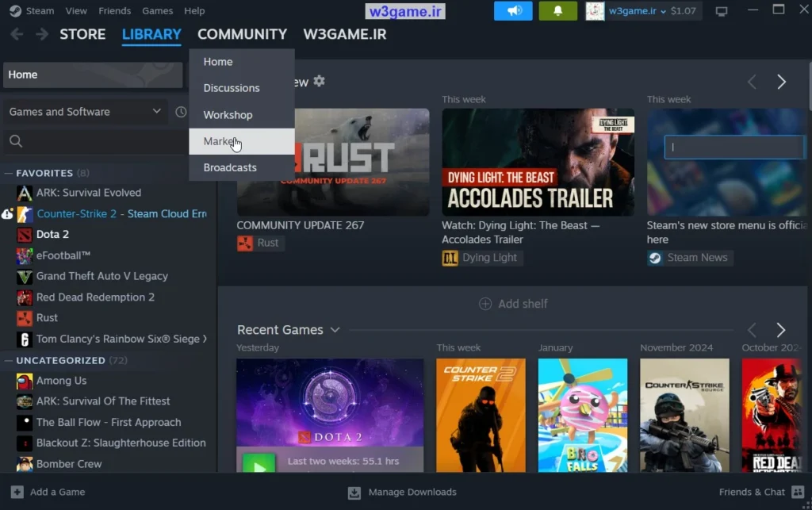Open the W3GAME.IR profile tab
Screen dimensions: 812x510
(344, 34)
